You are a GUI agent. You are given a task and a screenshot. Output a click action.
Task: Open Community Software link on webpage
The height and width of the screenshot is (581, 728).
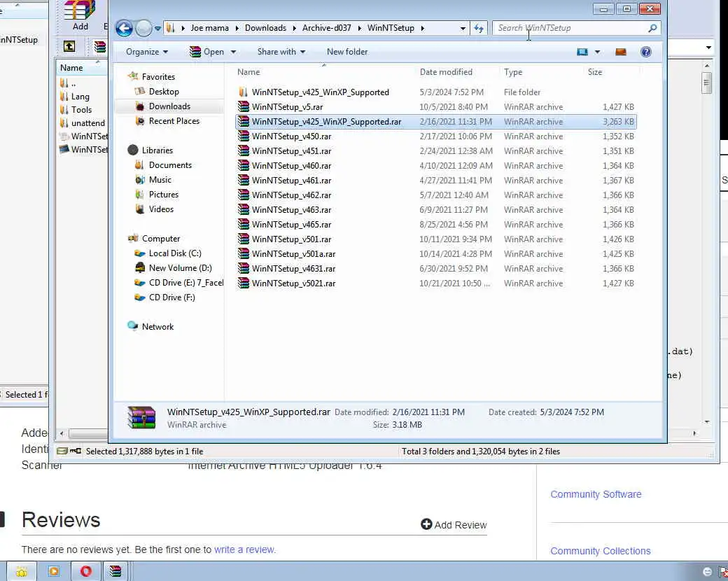596,494
